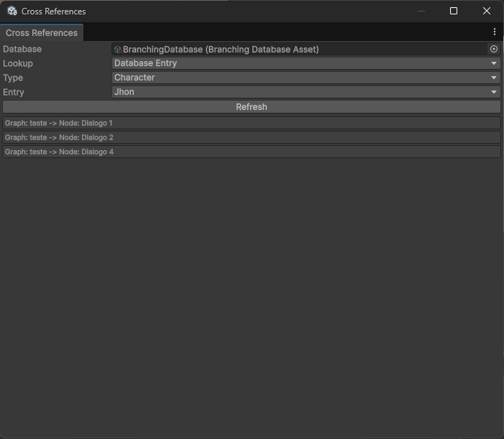Image resolution: width=504 pixels, height=439 pixels.
Task: Click the Type label
Action: [13, 78]
